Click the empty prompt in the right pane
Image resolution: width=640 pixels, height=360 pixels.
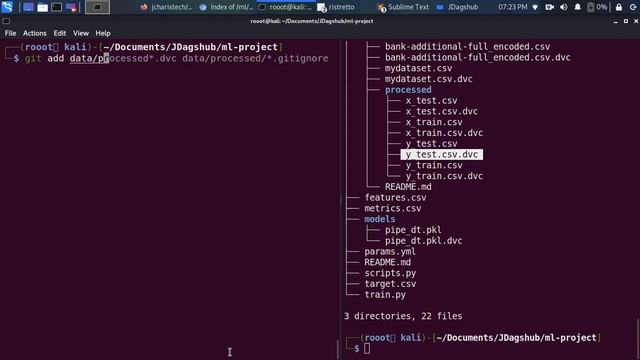(367, 348)
